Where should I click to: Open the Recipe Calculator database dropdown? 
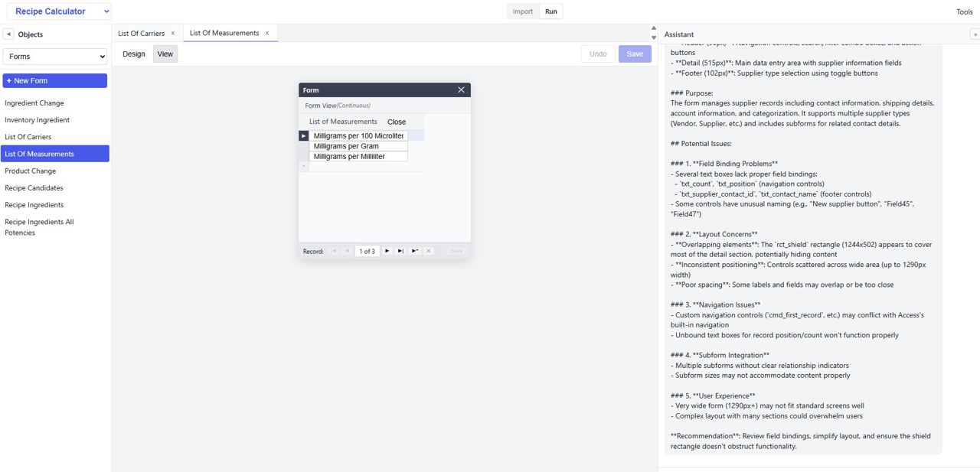point(59,11)
